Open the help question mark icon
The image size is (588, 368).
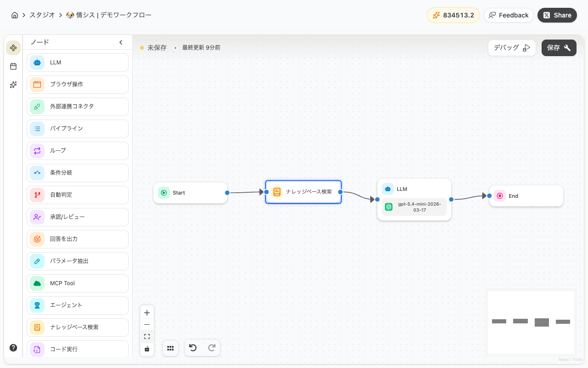(x=13, y=348)
